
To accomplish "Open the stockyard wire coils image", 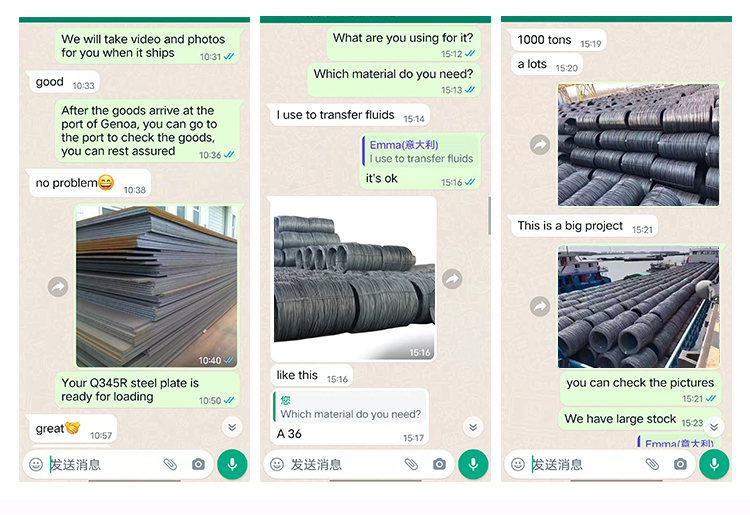I will (639, 145).
